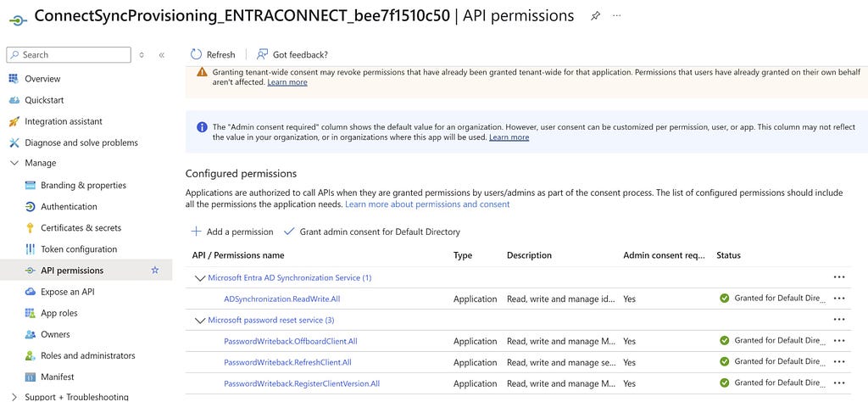Click the plus icon to Add a permission
The height and width of the screenshot is (402, 868).
(196, 232)
